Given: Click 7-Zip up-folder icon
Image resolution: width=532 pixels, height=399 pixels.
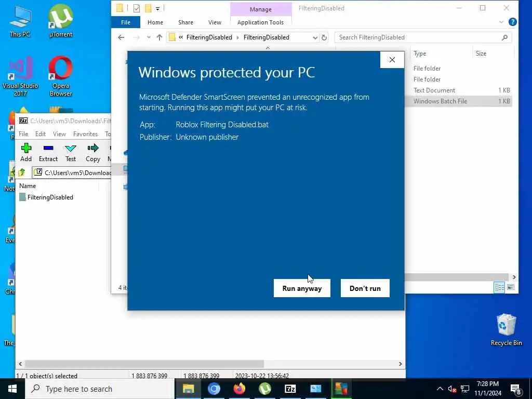Looking at the screenshot, I should coord(22,172).
